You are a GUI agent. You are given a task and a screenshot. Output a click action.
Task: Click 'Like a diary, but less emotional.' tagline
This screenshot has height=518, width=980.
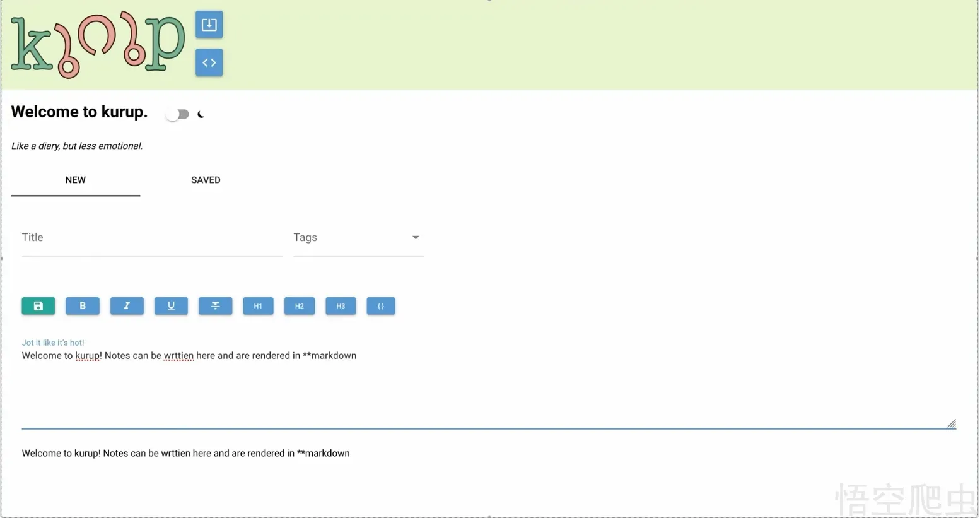pyautogui.click(x=77, y=146)
